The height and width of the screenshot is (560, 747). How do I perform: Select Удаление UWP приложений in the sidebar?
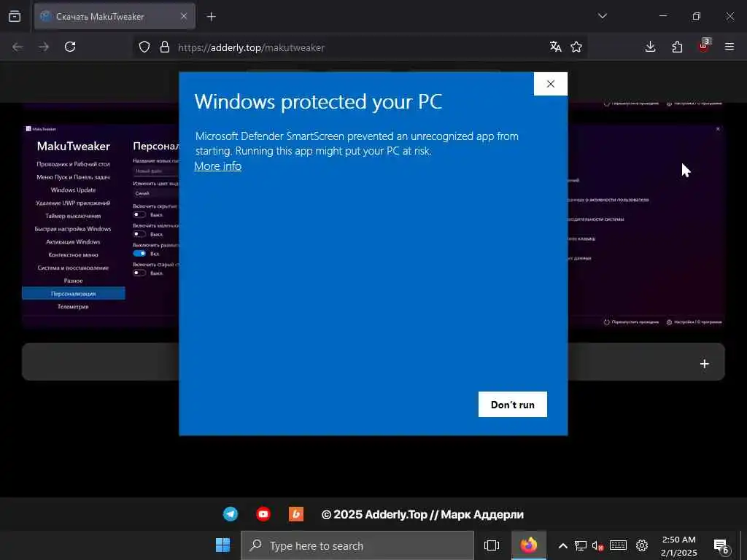(x=74, y=203)
